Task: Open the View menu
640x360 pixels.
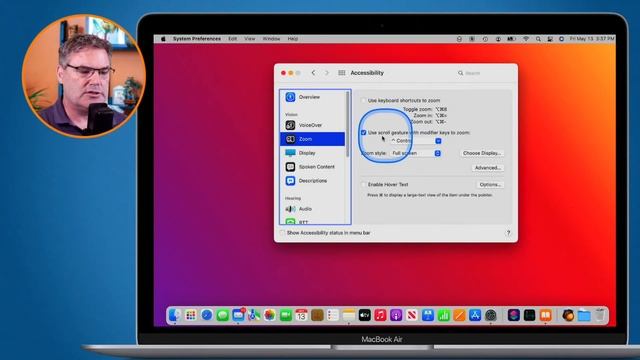Action: click(x=250, y=39)
